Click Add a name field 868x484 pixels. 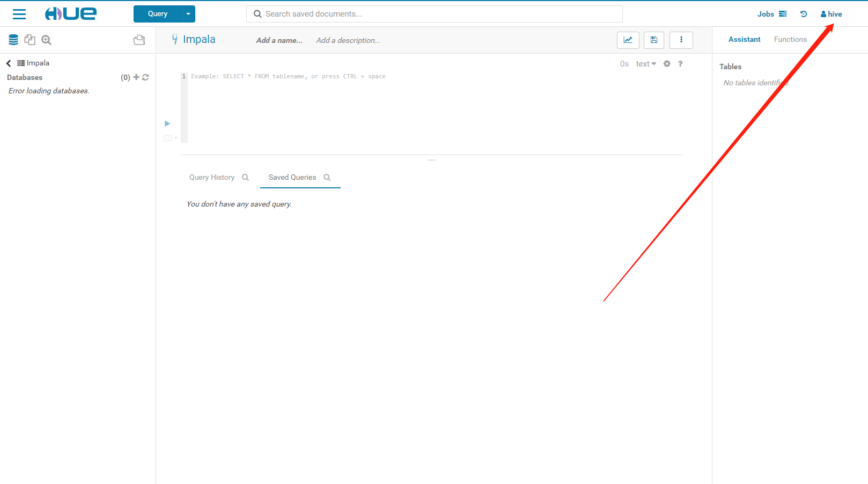[x=279, y=40]
